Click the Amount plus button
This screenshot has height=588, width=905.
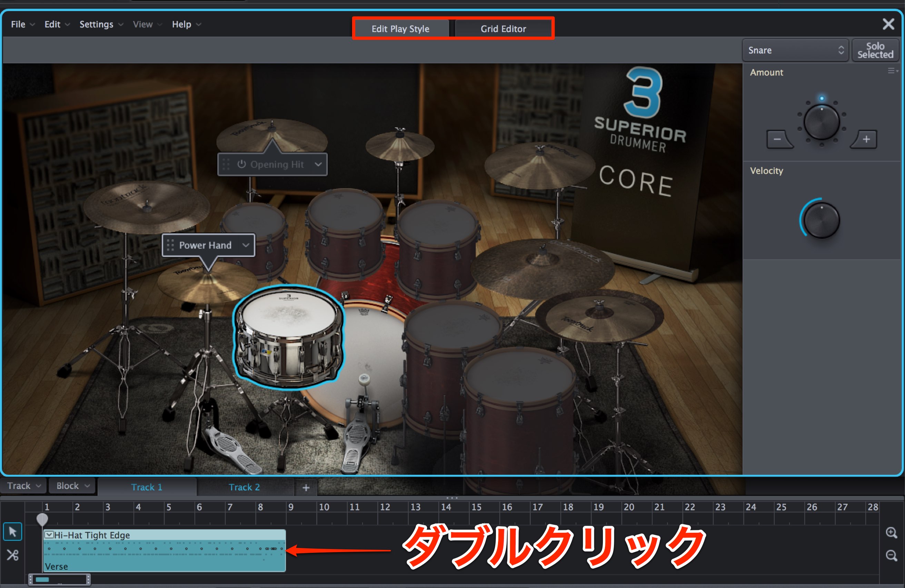pos(864,139)
